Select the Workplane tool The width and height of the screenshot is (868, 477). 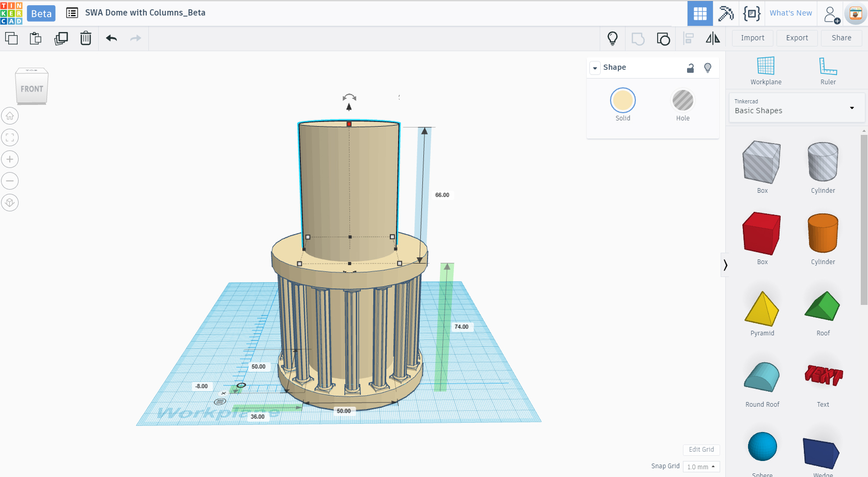click(x=766, y=71)
